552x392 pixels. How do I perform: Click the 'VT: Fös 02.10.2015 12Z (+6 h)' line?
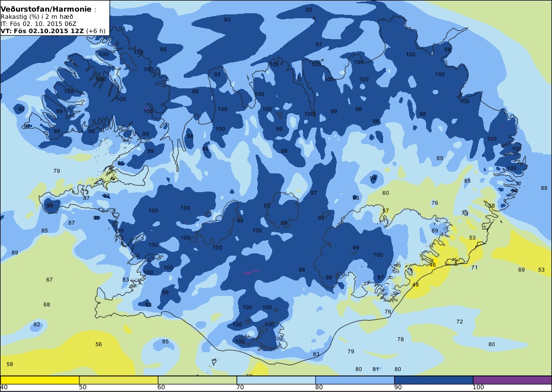click(x=53, y=31)
